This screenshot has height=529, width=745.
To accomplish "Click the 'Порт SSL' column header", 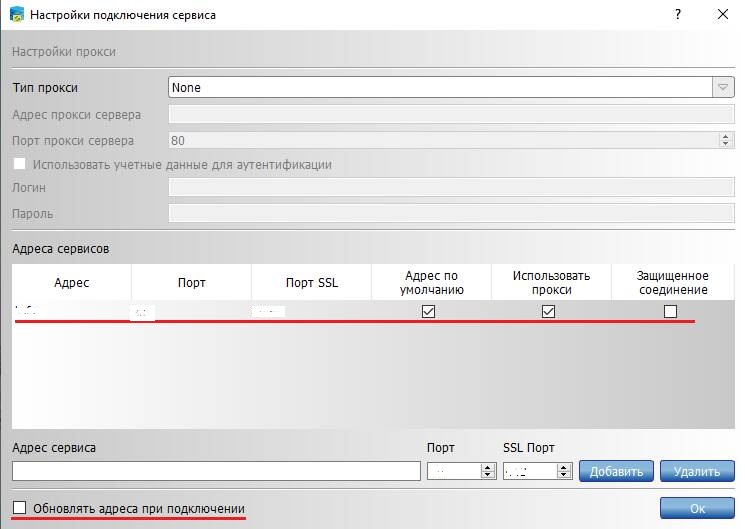I will click(311, 283).
